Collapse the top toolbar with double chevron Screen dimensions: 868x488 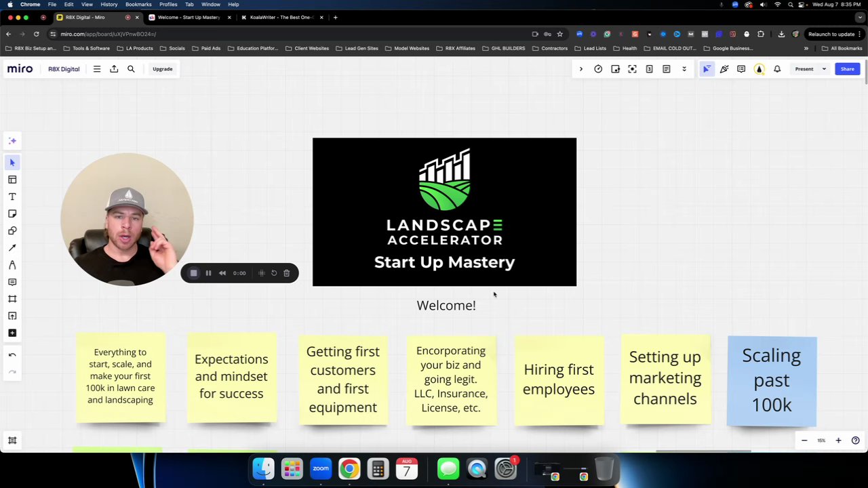point(684,68)
